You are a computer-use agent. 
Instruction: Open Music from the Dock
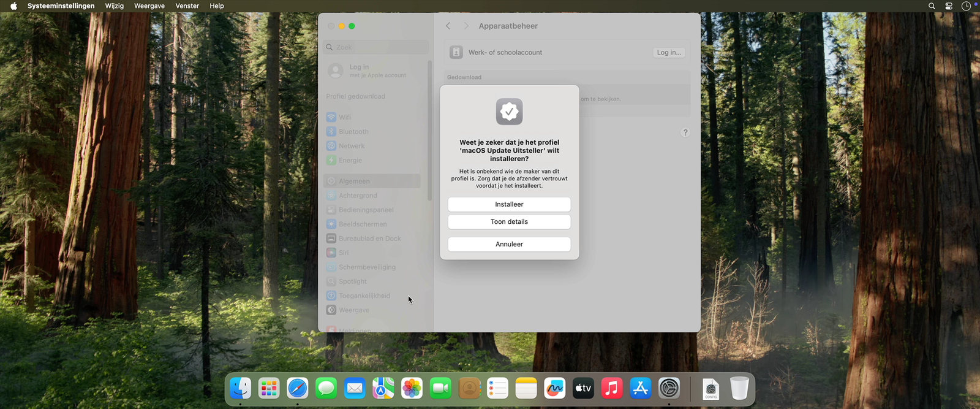tap(612, 388)
